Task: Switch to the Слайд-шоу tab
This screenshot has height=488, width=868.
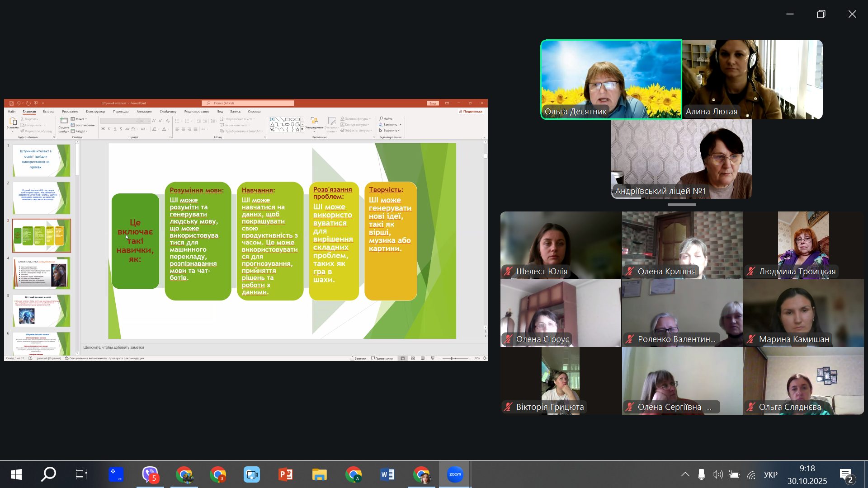Action: point(168,111)
